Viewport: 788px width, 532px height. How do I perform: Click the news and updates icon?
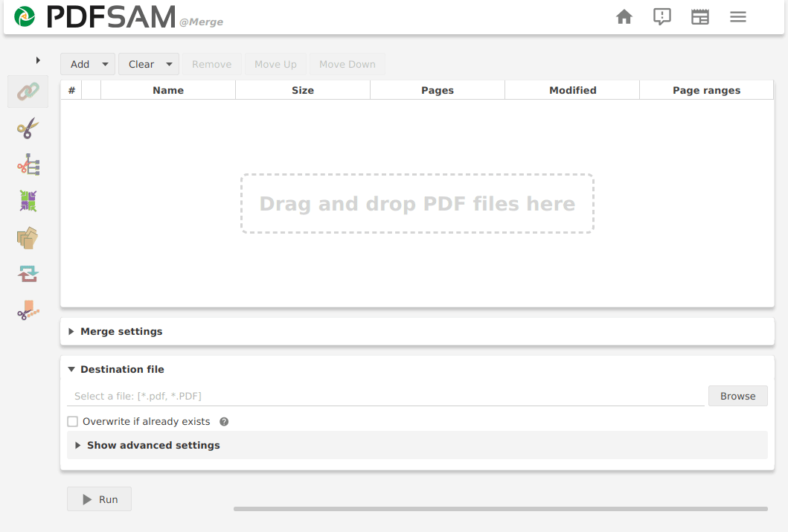pos(699,16)
